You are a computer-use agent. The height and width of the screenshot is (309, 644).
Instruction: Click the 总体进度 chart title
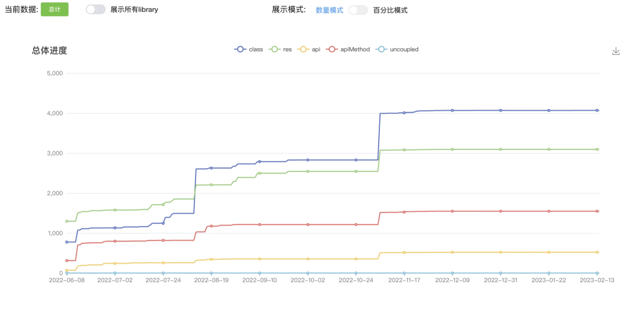49,51
